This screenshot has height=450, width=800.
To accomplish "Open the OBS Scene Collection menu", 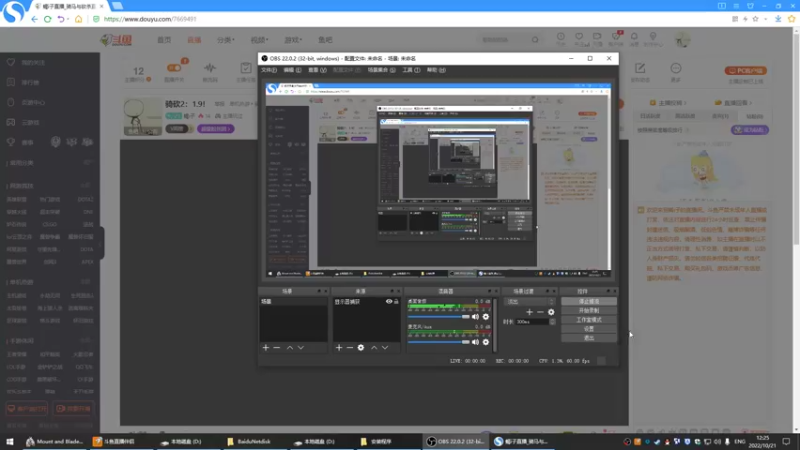I will pos(382,70).
